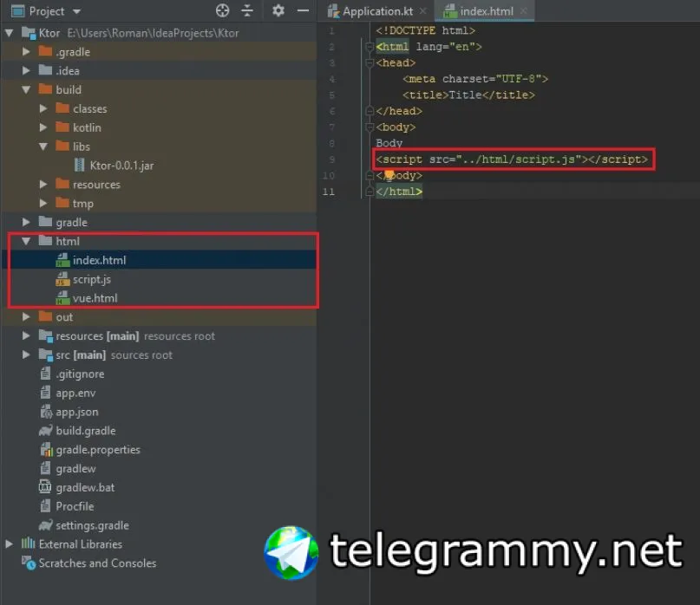This screenshot has height=605, width=700.
Task: Collapse the html folder
Action: click(26, 241)
